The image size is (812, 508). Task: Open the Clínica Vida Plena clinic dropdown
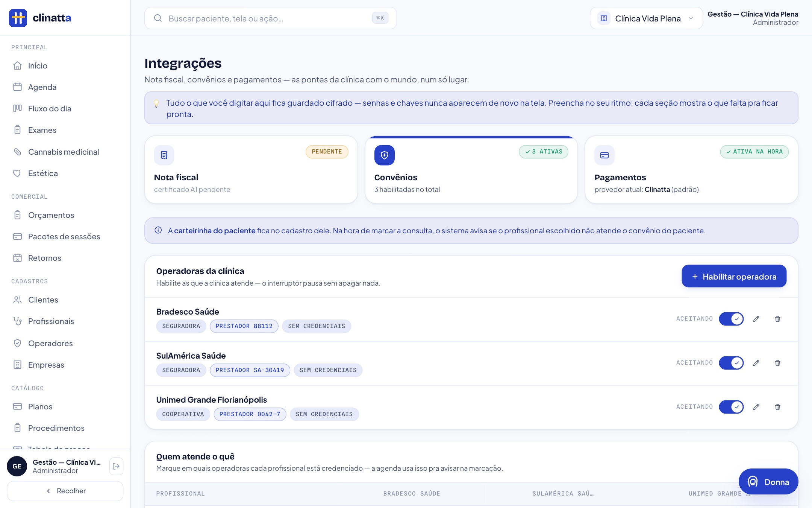[646, 18]
